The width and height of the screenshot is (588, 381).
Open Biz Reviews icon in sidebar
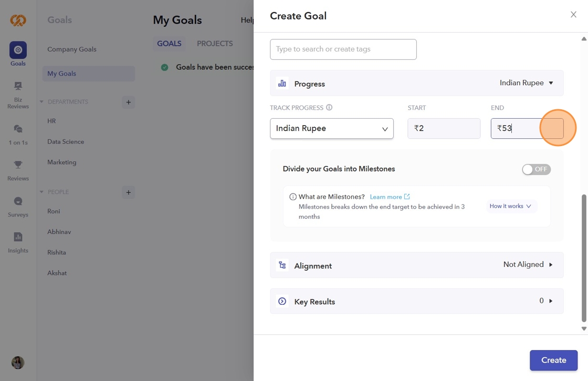pos(18,86)
